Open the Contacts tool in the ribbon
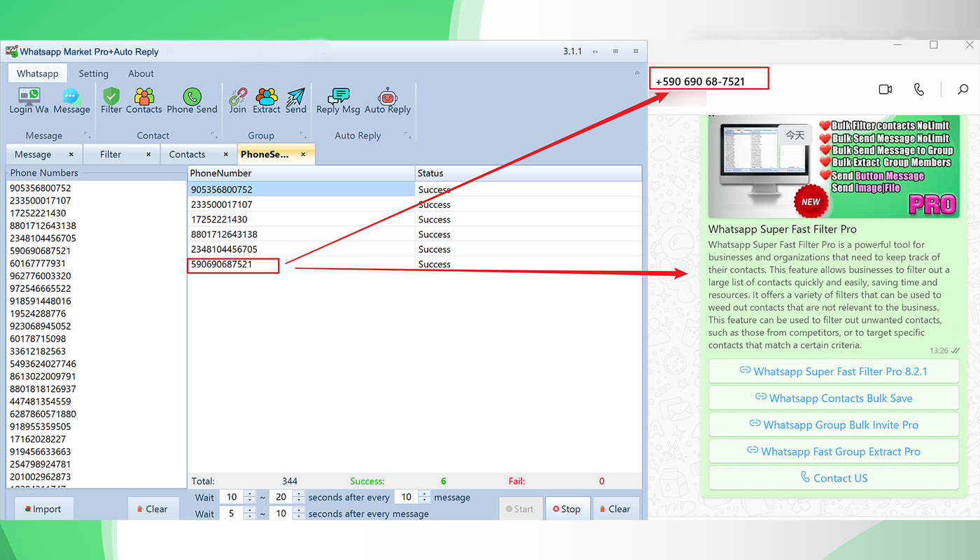Image resolution: width=980 pixels, height=560 pixels. click(x=144, y=101)
